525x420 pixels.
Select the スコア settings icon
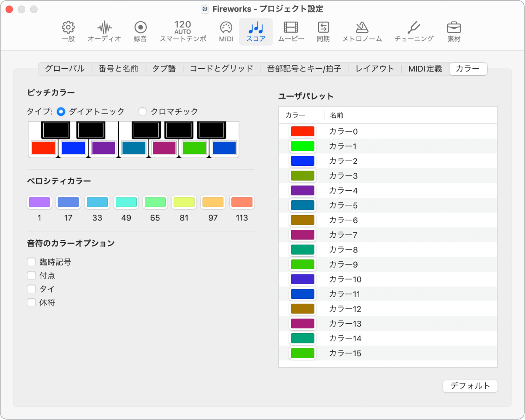(256, 31)
